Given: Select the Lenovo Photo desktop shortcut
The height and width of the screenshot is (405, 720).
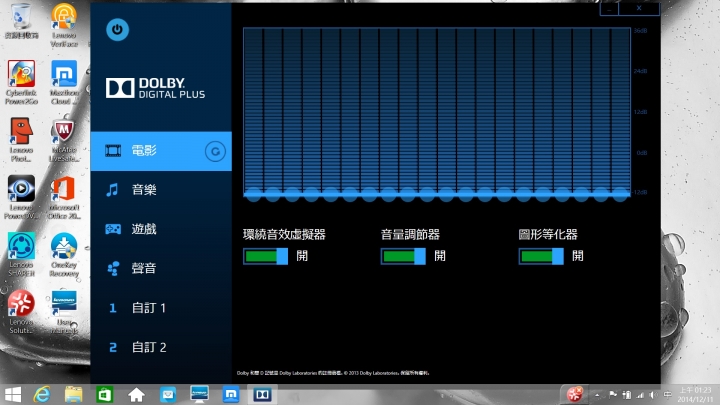Looking at the screenshot, I should [x=21, y=140].
